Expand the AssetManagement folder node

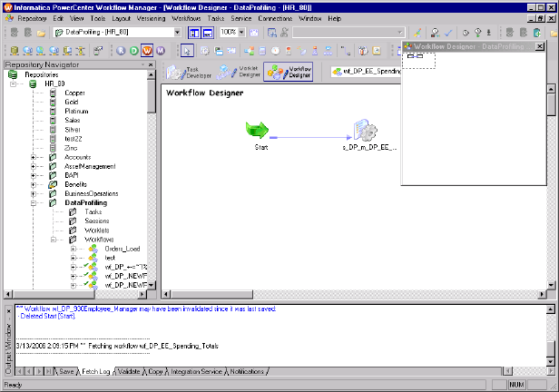(34, 166)
